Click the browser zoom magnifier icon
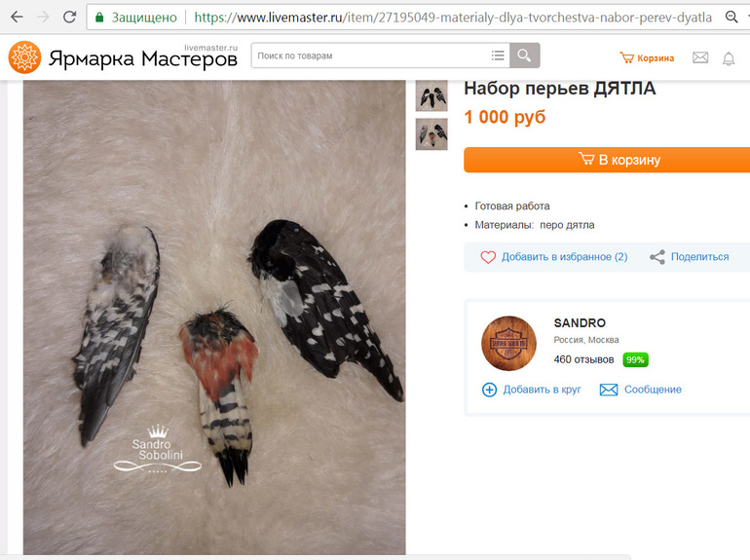This screenshot has height=560, width=750. [x=731, y=18]
